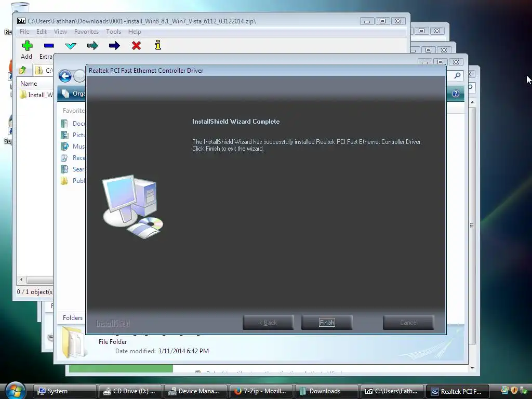This screenshot has width=532, height=399.
Task: Click the left scroll arrow in 7-Zip list
Action: coord(21,280)
